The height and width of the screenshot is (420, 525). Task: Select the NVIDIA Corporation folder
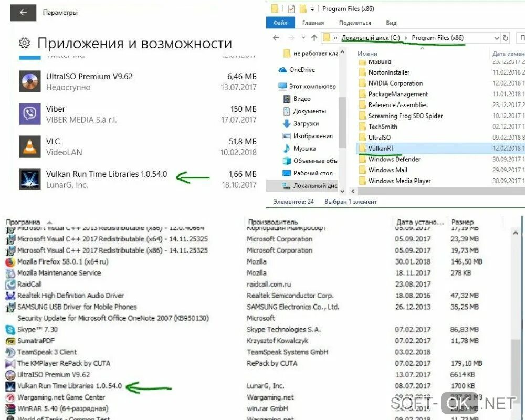click(x=391, y=83)
